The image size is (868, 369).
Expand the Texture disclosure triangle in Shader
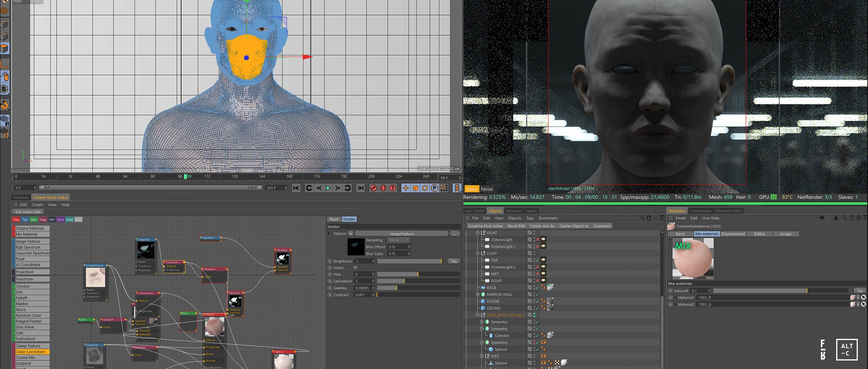[x=329, y=233]
